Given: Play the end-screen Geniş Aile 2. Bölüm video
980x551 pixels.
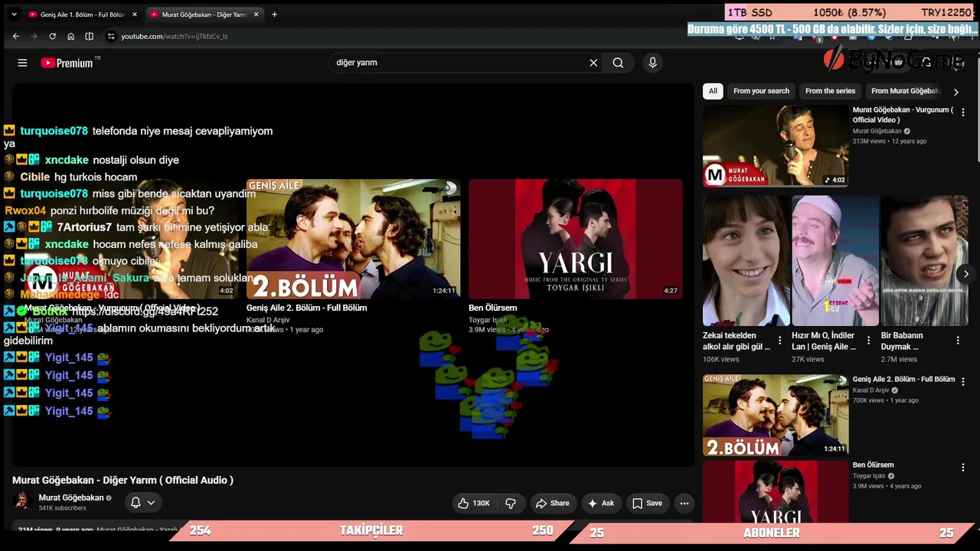Looking at the screenshot, I should (x=353, y=239).
